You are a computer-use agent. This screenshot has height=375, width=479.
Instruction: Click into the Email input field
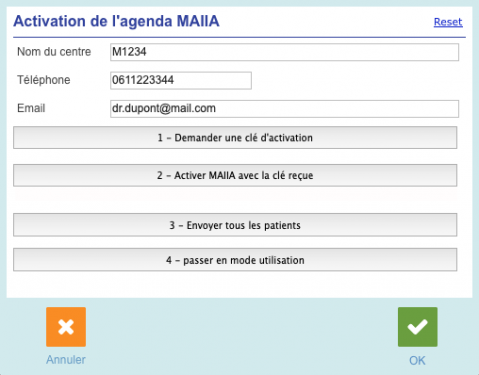point(284,109)
